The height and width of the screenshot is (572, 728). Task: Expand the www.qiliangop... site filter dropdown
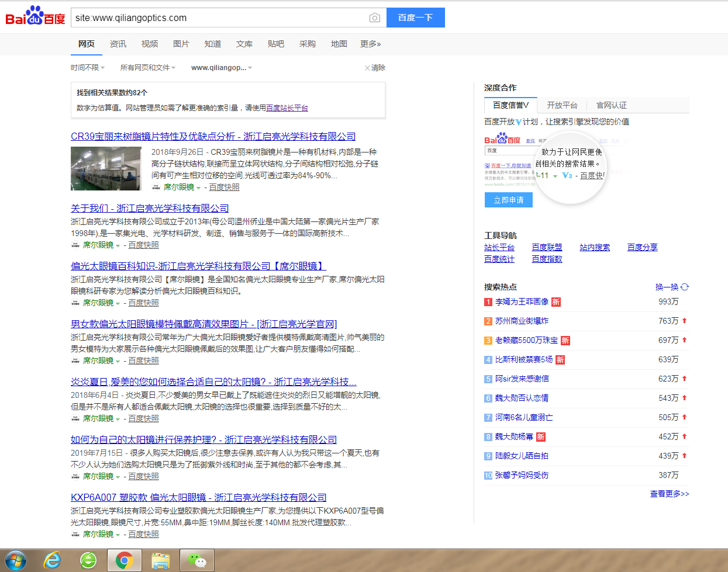click(x=222, y=68)
